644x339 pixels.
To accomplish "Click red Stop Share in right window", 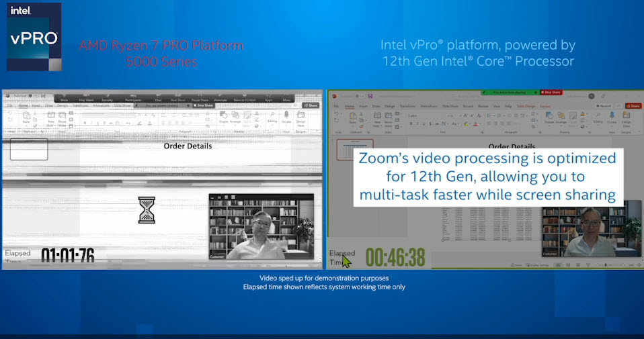I will click(x=552, y=92).
